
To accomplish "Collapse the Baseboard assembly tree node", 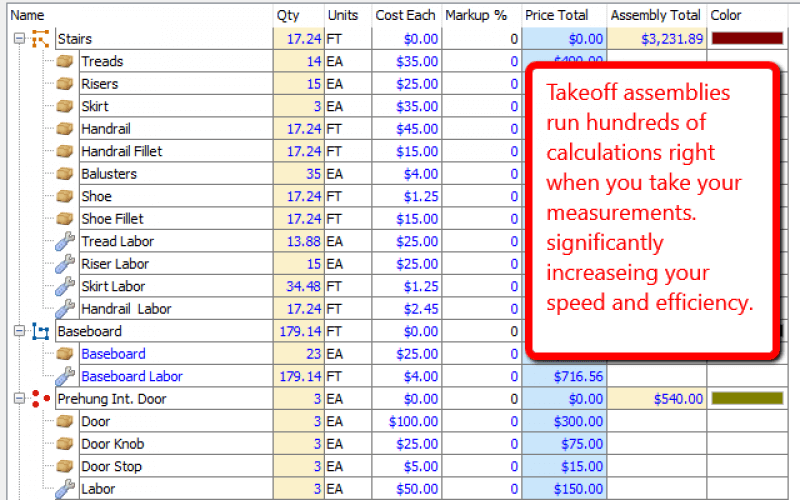I will coord(19,331).
